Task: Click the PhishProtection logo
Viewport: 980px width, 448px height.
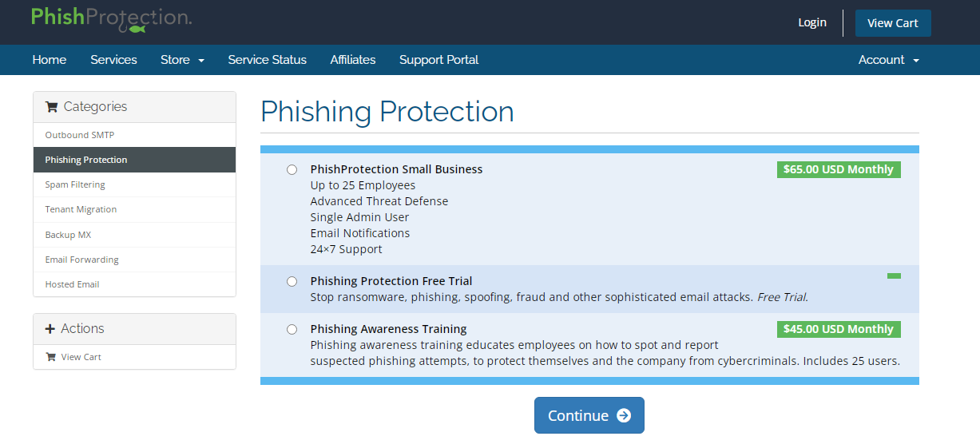Action: pyautogui.click(x=111, y=18)
